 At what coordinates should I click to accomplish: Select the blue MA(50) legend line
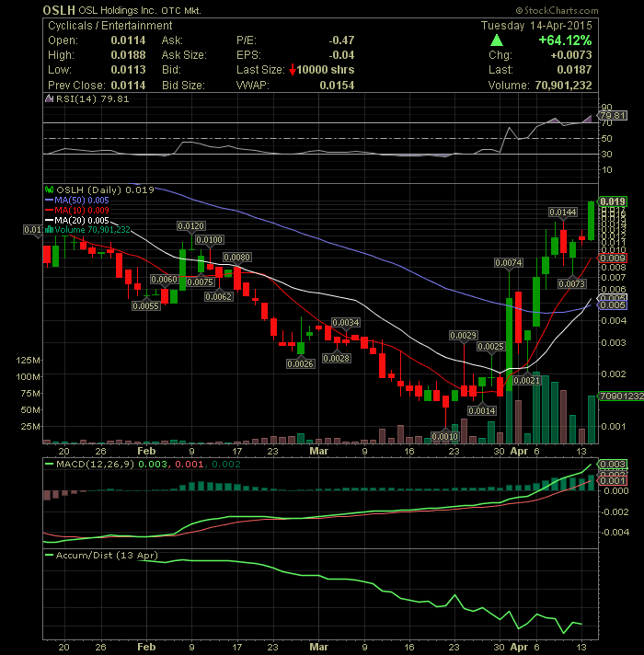pyautogui.click(x=50, y=201)
